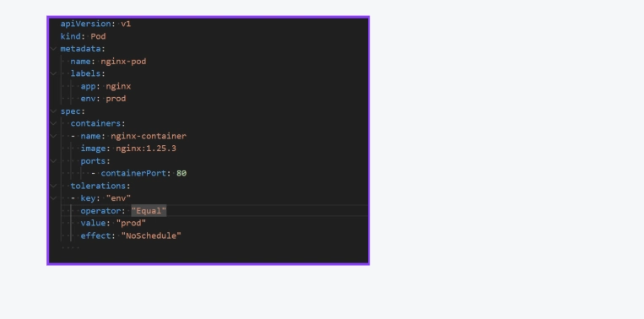Click the env: prod label value

116,99
